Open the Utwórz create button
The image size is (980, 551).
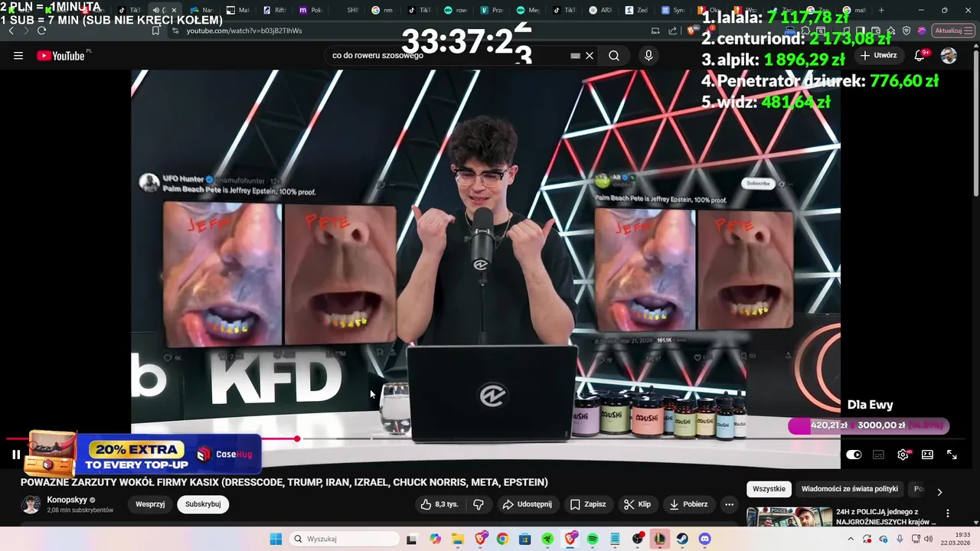[x=878, y=56]
